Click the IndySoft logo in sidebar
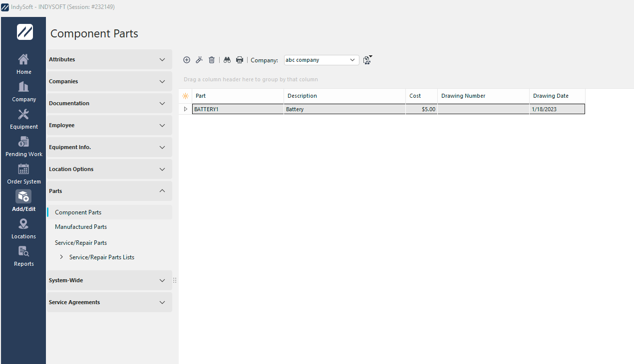 [24, 32]
